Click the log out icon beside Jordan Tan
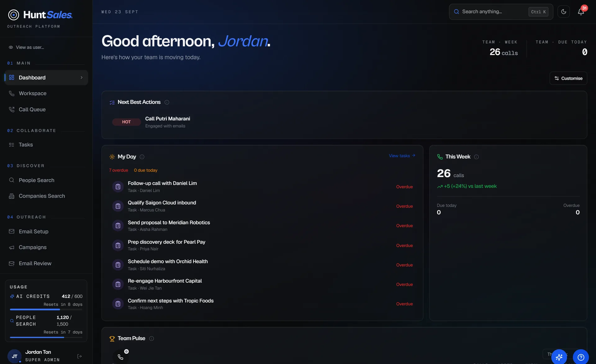Image resolution: width=596 pixels, height=364 pixels. (79, 356)
